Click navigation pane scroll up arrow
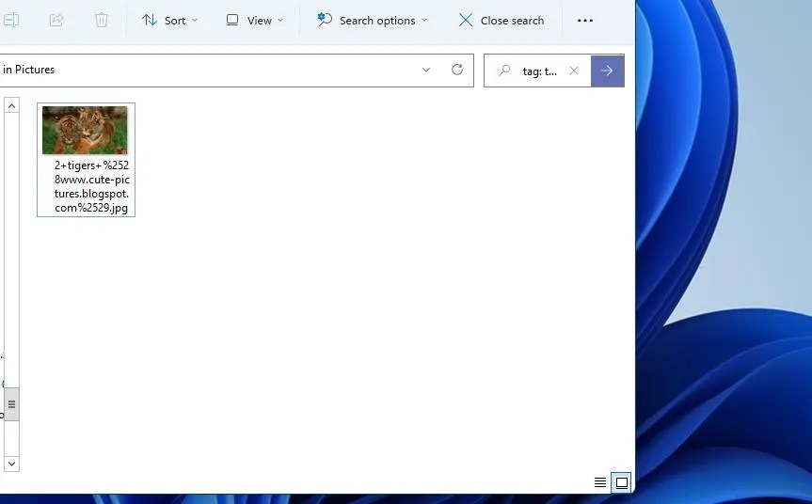 pyautogui.click(x=12, y=105)
